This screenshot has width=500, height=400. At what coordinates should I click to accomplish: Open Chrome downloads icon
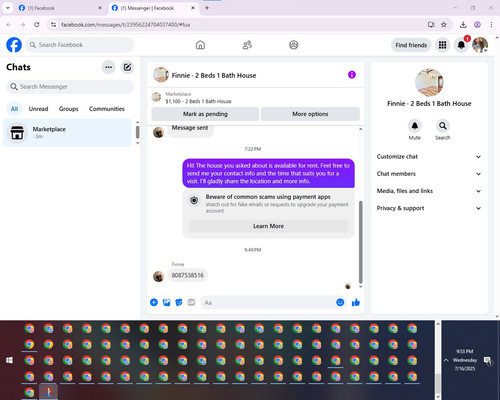(x=463, y=25)
